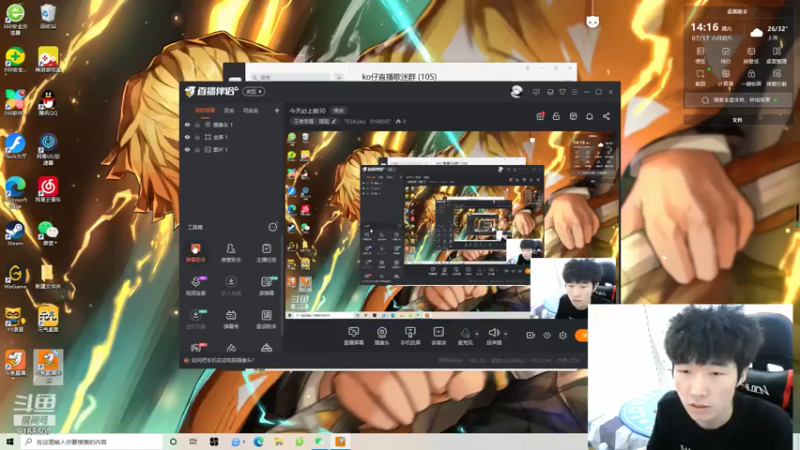Open the WeGame desktop icon
This screenshot has width=800, height=450.
(x=15, y=277)
